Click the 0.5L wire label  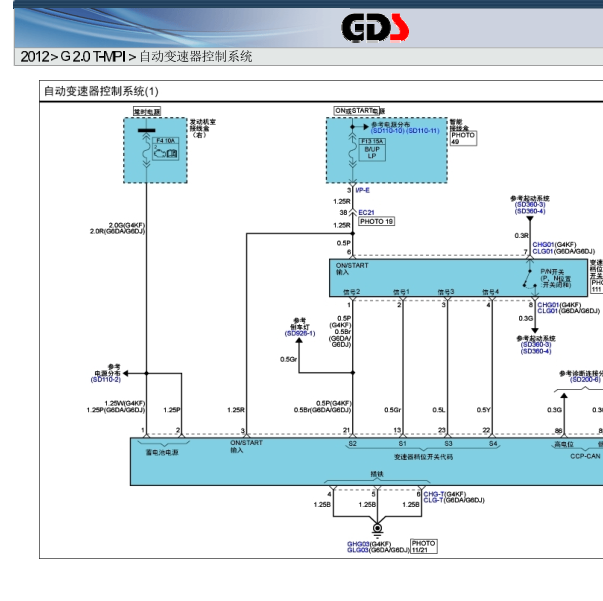(439, 410)
